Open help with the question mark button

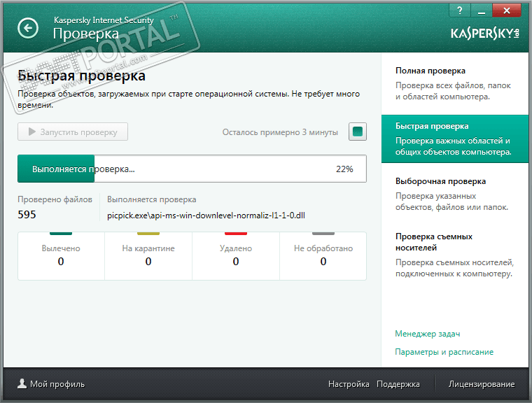coord(460,10)
